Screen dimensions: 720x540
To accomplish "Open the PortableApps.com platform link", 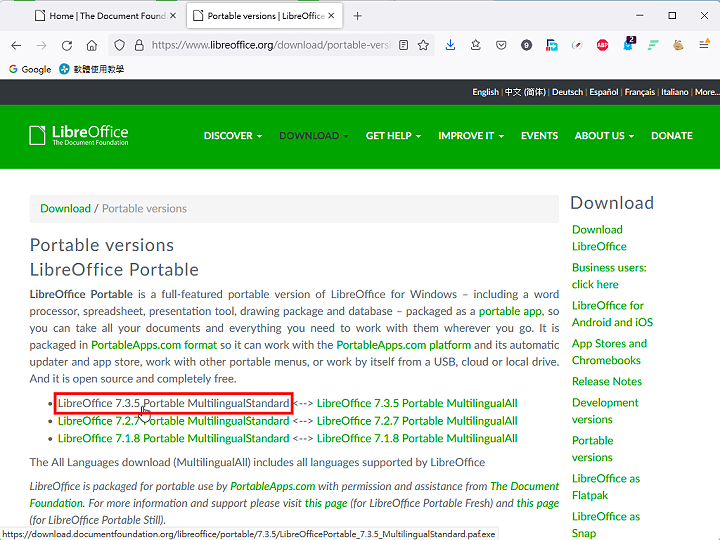I will click(404, 345).
